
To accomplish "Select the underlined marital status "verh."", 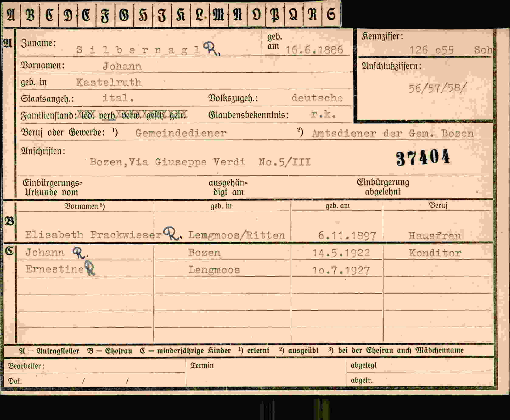I will 108,116.
